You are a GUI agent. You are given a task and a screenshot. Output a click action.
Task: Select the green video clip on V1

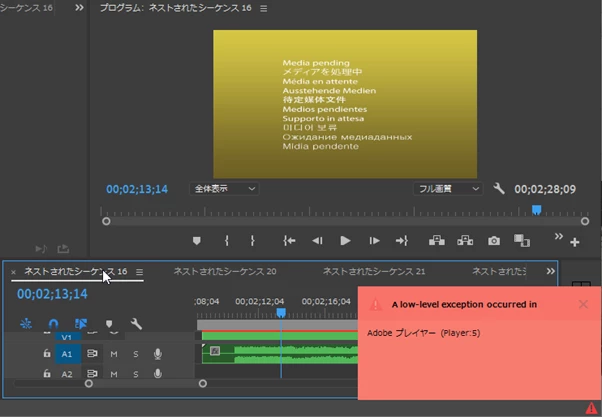tap(280, 336)
